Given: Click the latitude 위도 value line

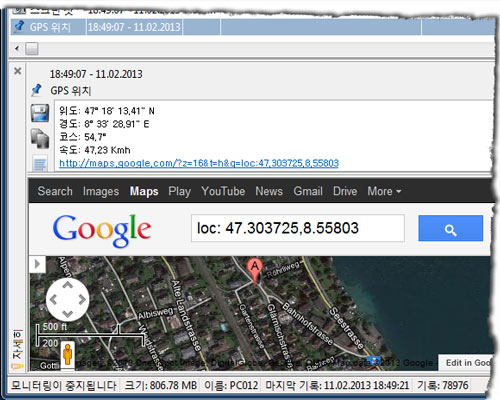Looking at the screenshot, I should click(x=107, y=111).
